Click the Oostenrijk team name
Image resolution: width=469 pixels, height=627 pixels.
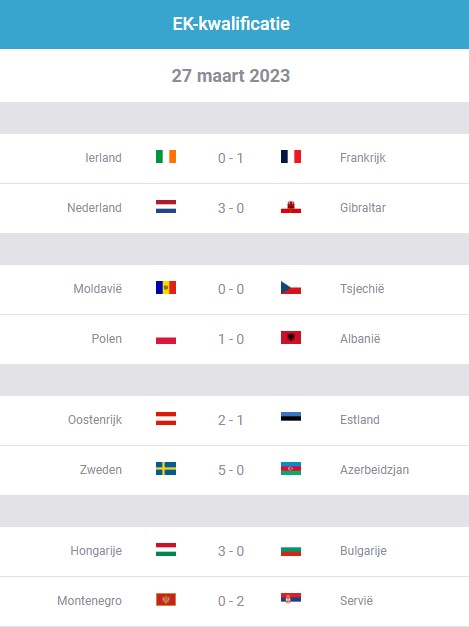[x=95, y=420]
